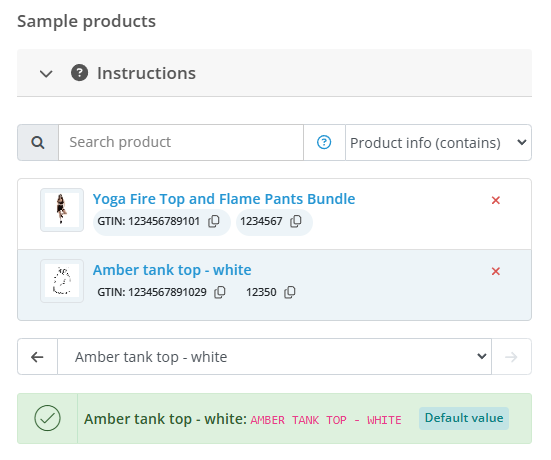Click the Default value badge

pos(464,418)
